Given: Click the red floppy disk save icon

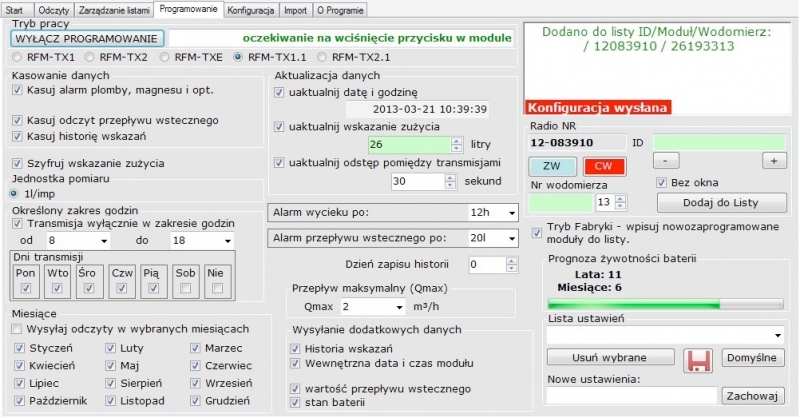Looking at the screenshot, I should 697,358.
